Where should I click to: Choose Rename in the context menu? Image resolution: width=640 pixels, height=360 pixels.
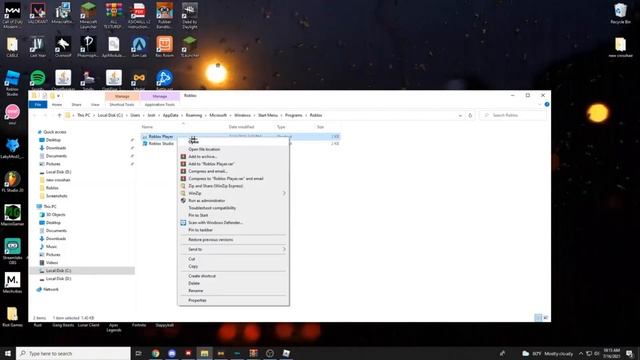point(196,291)
